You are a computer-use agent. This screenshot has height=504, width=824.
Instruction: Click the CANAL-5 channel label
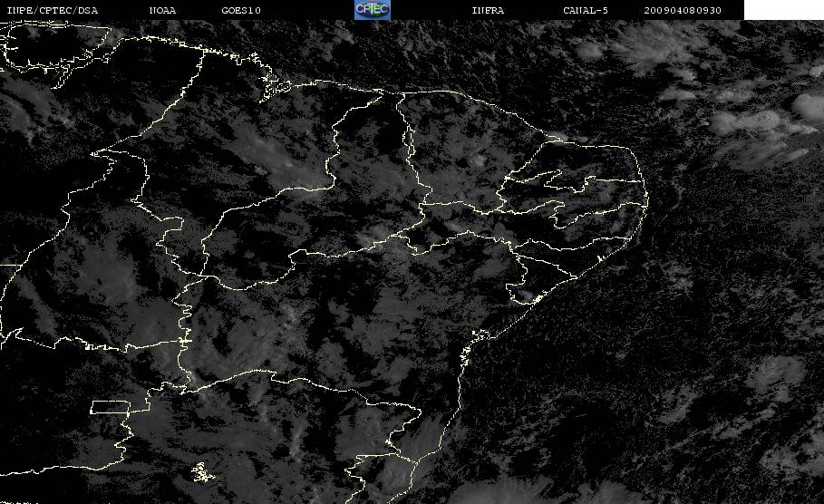pyautogui.click(x=586, y=11)
